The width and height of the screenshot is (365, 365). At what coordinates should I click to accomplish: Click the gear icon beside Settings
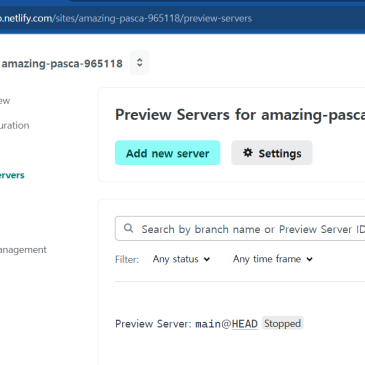248,153
